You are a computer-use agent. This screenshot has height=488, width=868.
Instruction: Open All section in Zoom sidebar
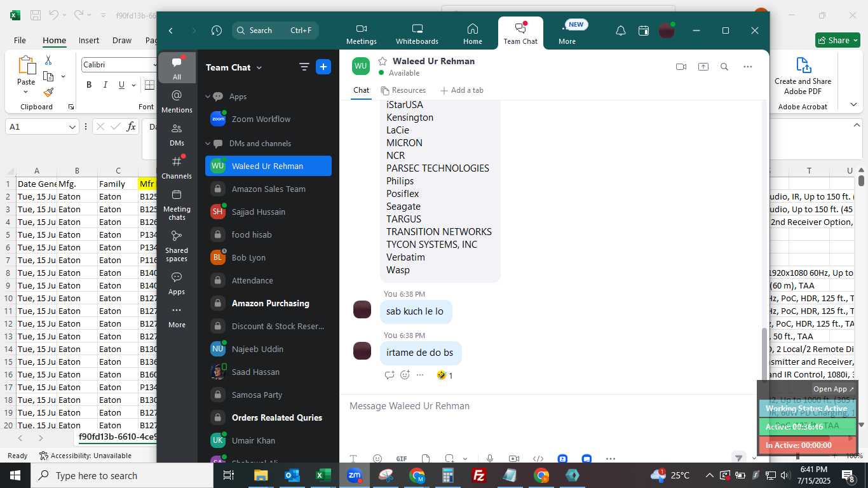point(177,68)
